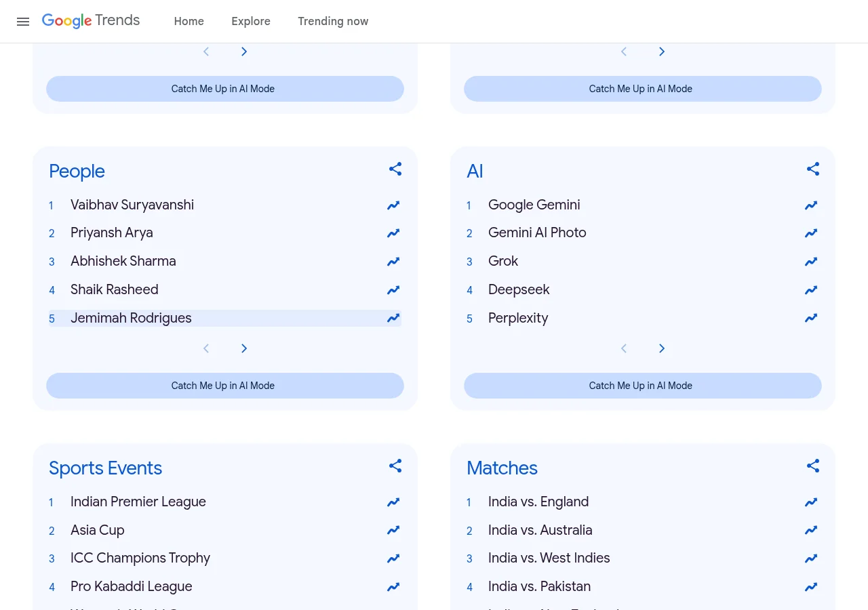
Task: Share the Matches card
Action: click(813, 466)
